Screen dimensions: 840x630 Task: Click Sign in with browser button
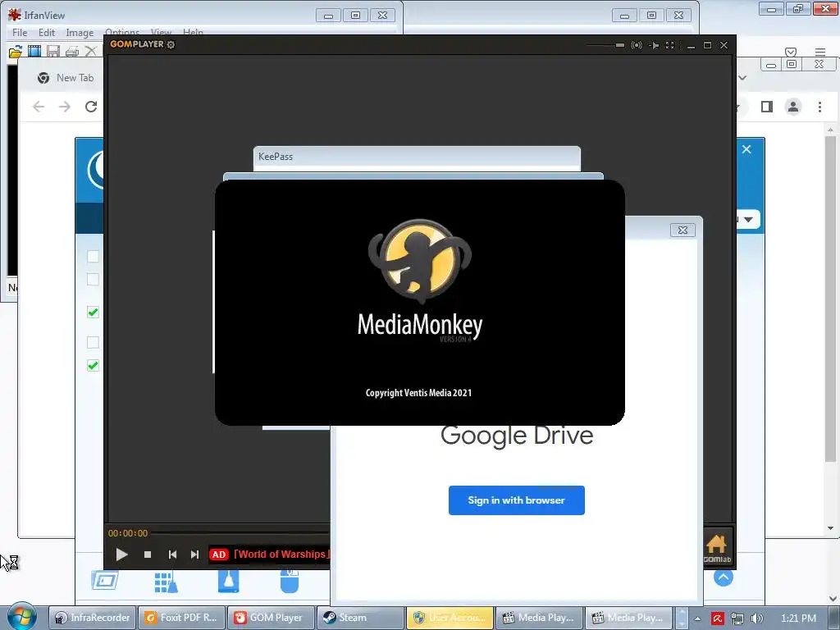coord(517,500)
